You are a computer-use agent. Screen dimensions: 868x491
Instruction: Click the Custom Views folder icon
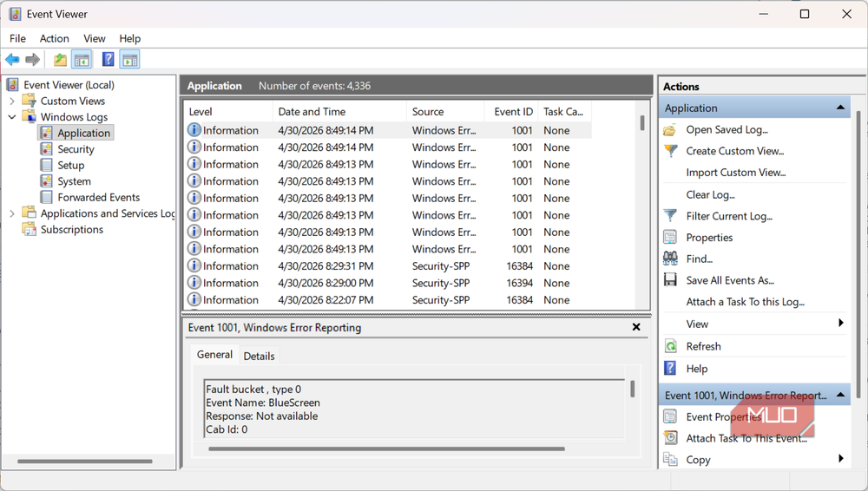pos(29,101)
